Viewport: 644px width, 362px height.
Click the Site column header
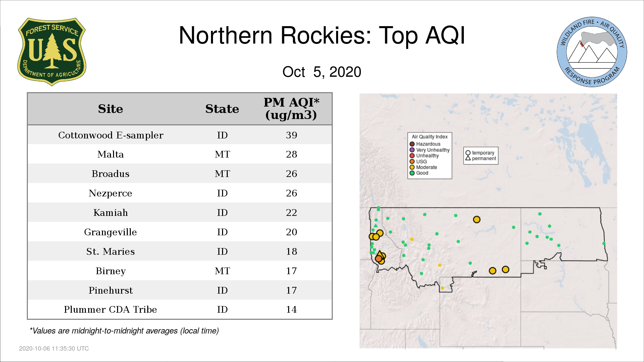coord(110,109)
